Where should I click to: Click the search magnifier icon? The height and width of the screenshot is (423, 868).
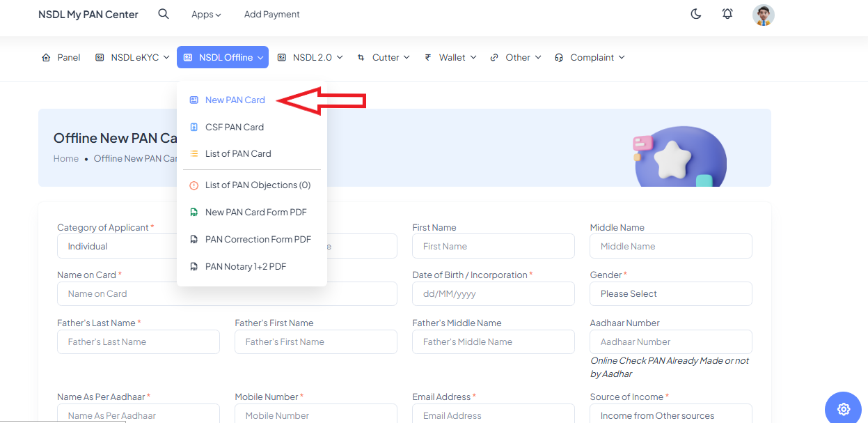[164, 14]
